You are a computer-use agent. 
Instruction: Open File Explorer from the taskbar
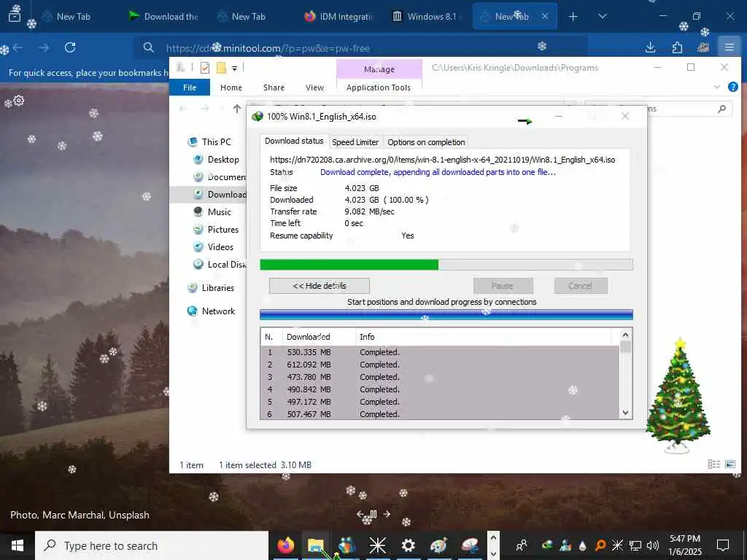(315, 545)
